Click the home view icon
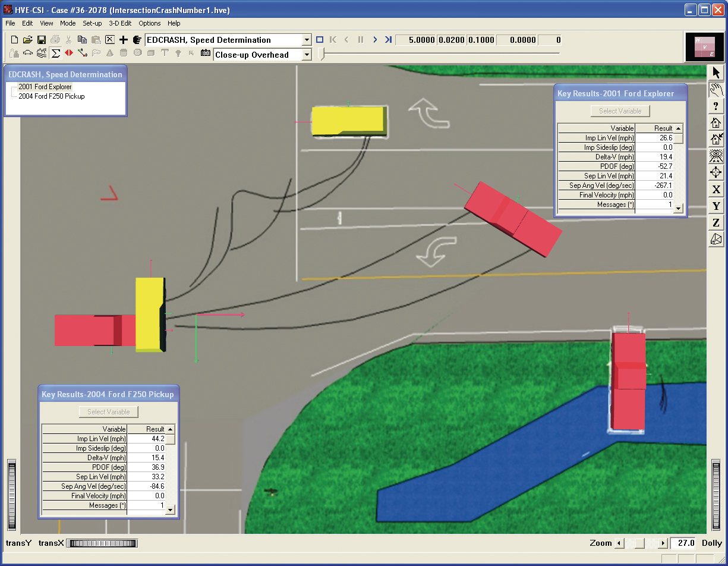The height and width of the screenshot is (566, 728). tap(716, 123)
